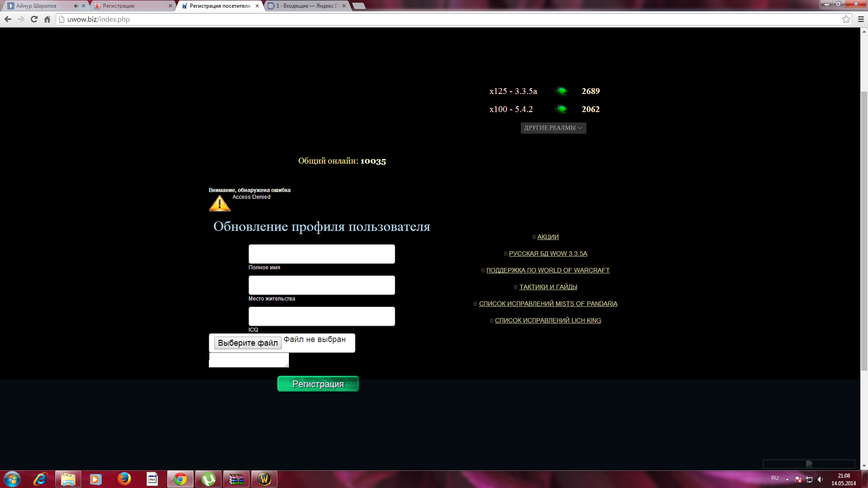This screenshot has height=488, width=868.
Task: Click green status icon for x125 realm
Action: (561, 91)
